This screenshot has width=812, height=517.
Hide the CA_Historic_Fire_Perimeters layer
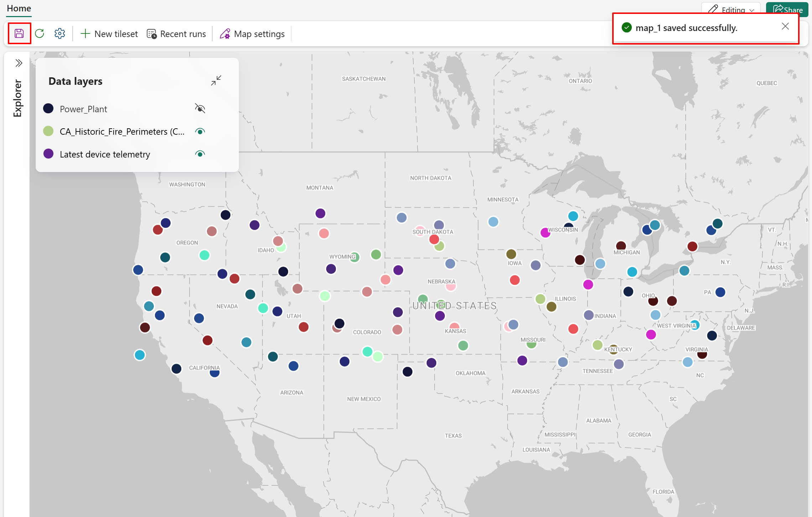coord(200,131)
